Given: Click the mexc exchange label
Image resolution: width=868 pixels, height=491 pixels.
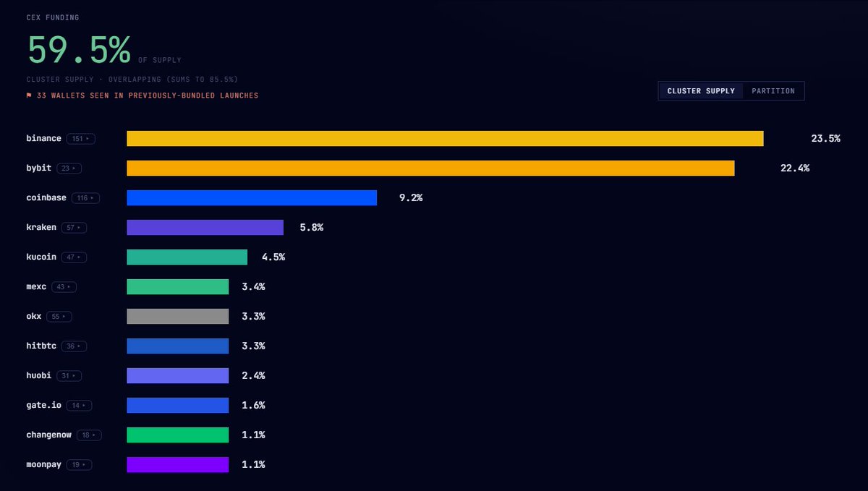Looking at the screenshot, I should 36,286.
